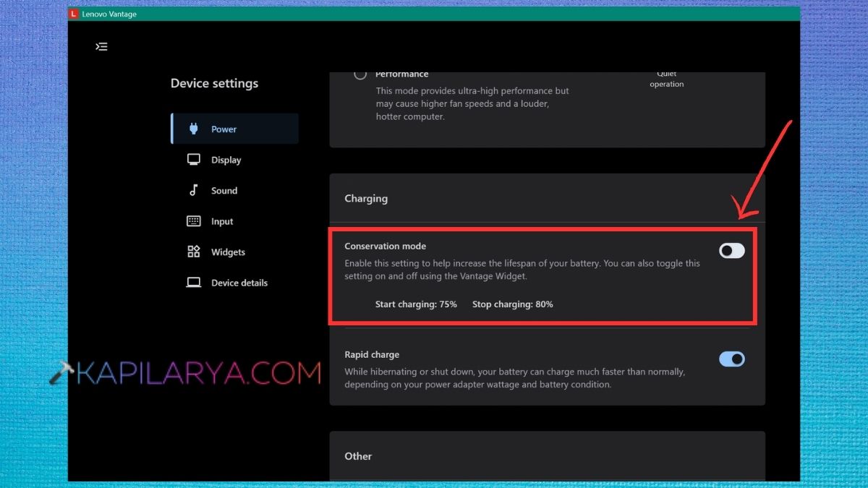Click the Other section heading
The height and width of the screenshot is (488, 868).
pos(358,456)
